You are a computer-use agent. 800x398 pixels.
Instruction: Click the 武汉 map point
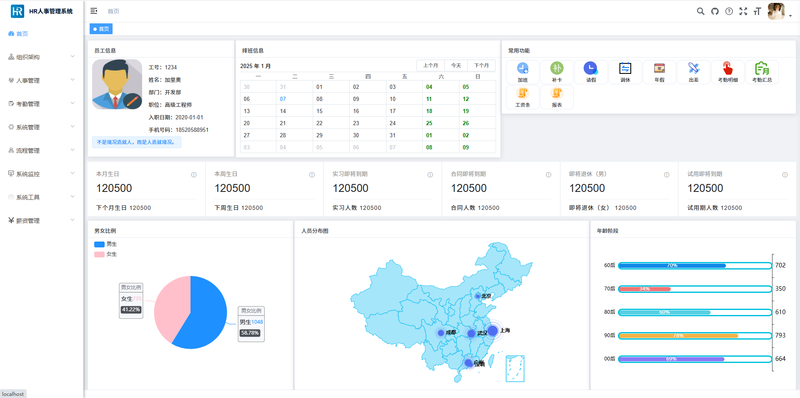pos(471,333)
